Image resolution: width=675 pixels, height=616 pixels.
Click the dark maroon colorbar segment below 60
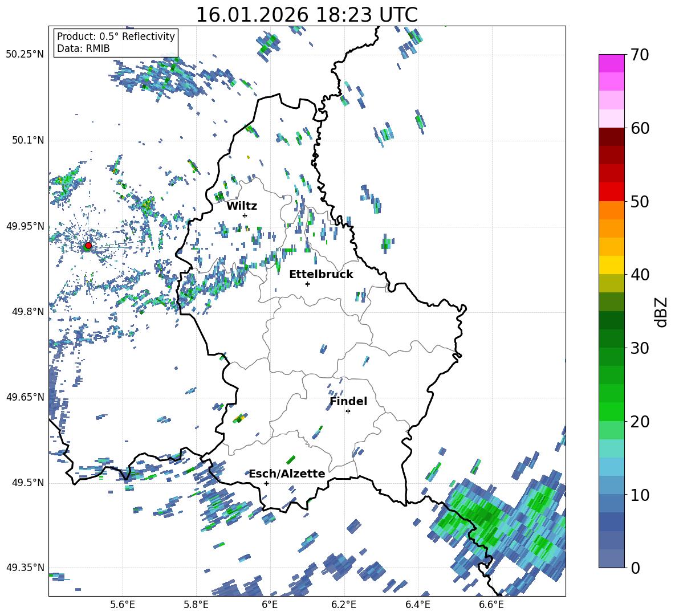611,137
